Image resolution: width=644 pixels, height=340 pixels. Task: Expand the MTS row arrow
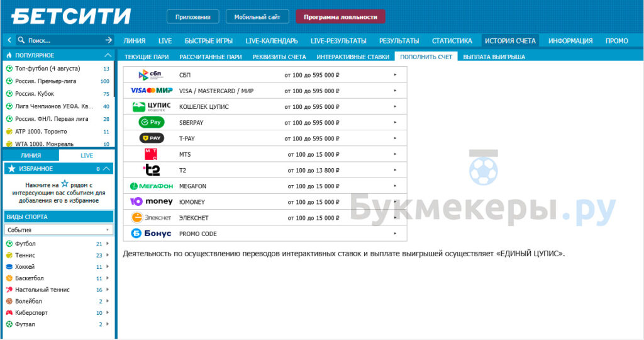tap(395, 154)
